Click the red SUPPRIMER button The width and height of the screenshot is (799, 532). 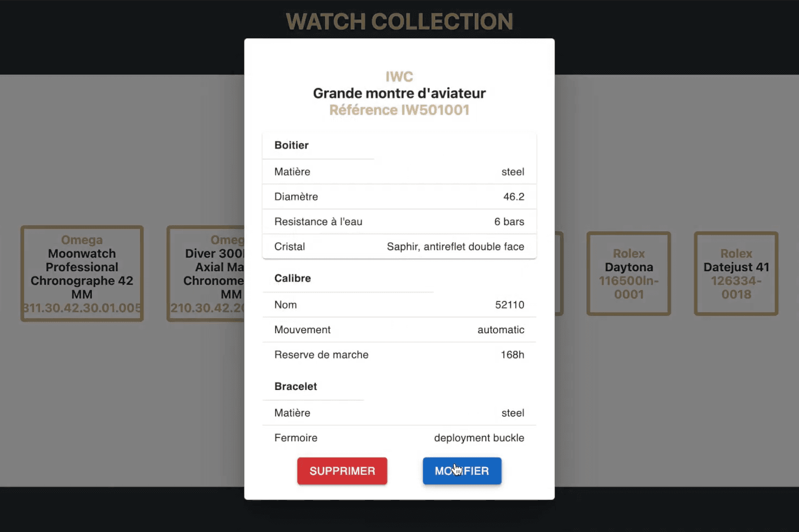(342, 471)
